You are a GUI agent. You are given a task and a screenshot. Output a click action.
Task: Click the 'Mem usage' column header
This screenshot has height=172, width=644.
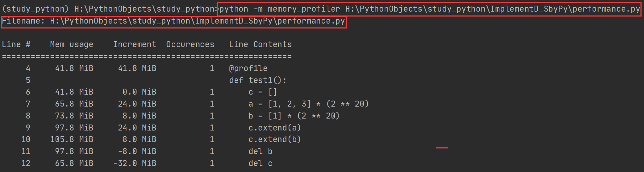71,45
